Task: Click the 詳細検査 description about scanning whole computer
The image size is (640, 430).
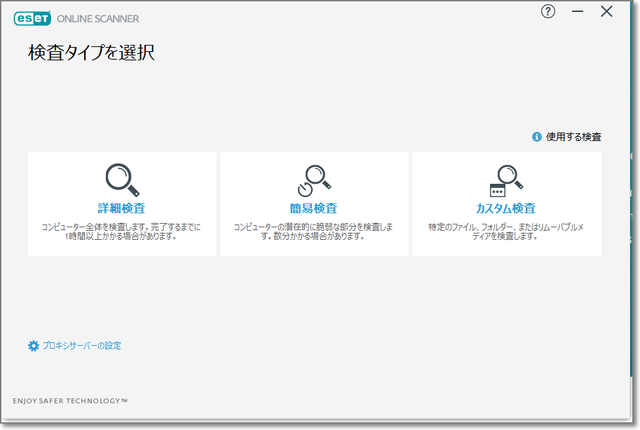Action: (x=122, y=232)
